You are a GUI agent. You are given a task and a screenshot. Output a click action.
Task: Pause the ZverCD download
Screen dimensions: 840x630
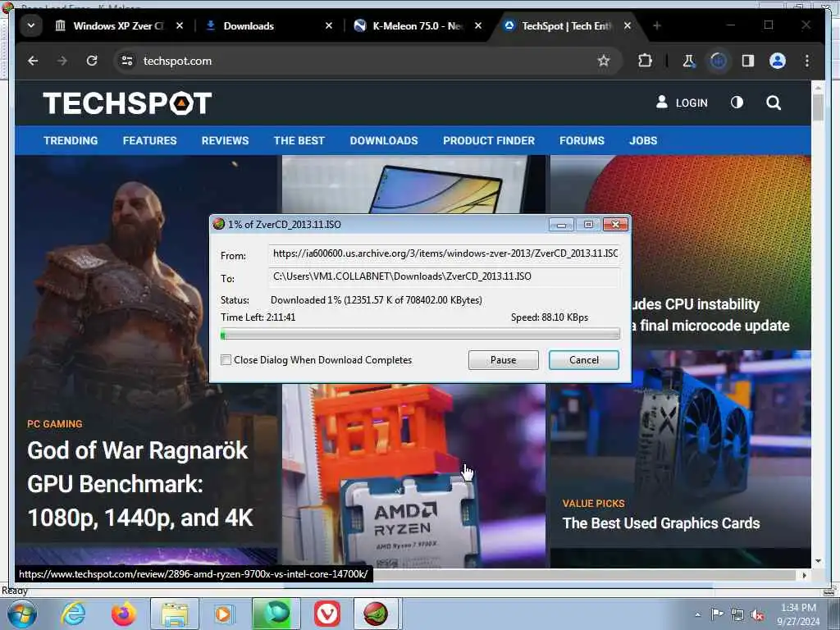[x=503, y=360]
